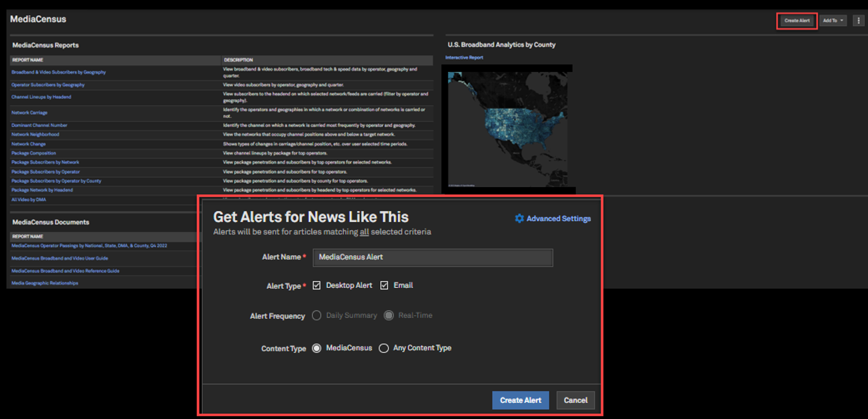Toggle the Desktop Alert checkbox

coord(317,285)
